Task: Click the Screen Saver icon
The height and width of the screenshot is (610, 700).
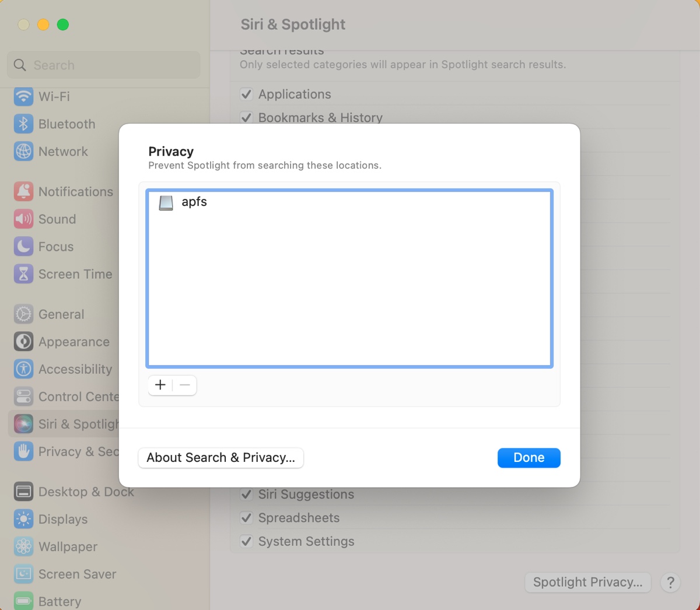Action: pyautogui.click(x=23, y=574)
